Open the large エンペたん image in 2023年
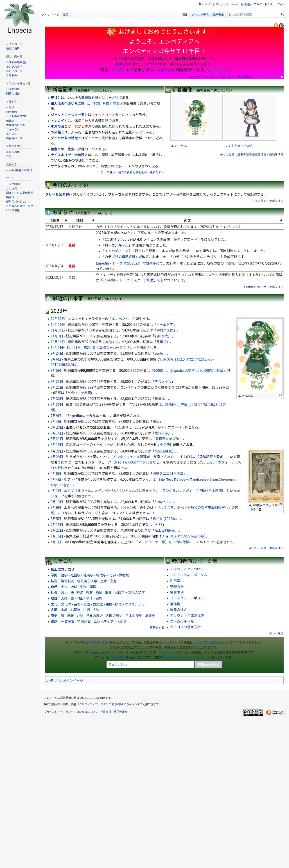 (x=260, y=355)
